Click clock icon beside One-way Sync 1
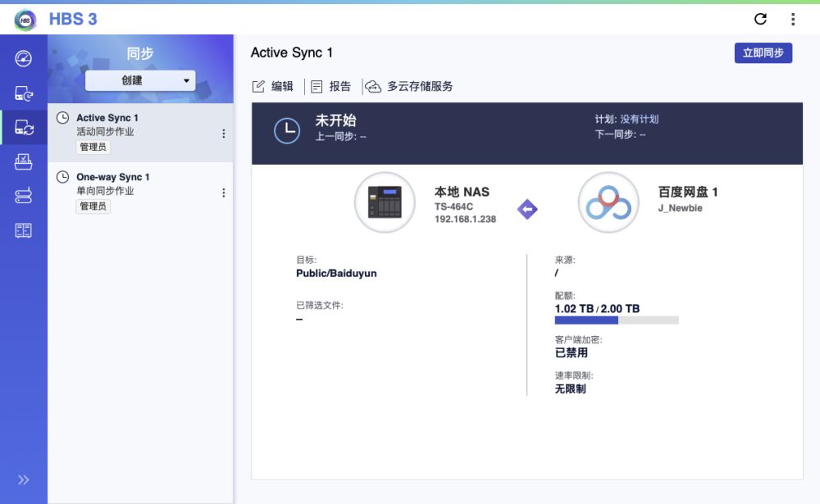The width and height of the screenshot is (820, 504). (63, 177)
